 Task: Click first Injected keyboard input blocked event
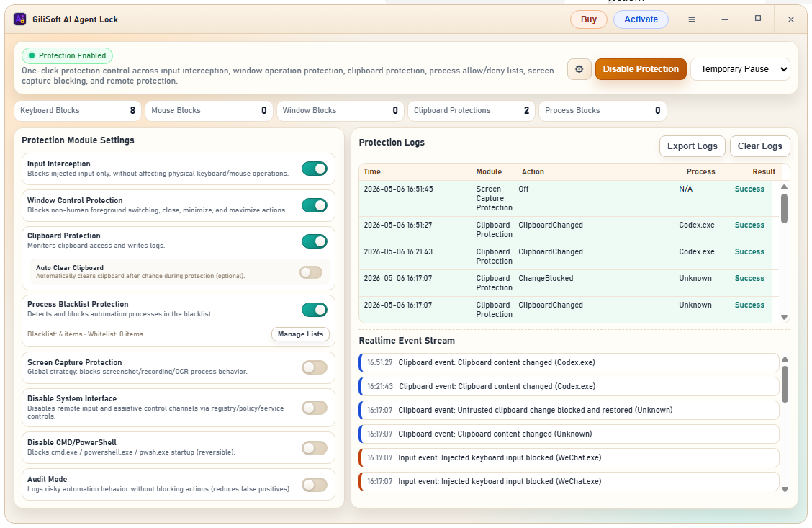569,458
